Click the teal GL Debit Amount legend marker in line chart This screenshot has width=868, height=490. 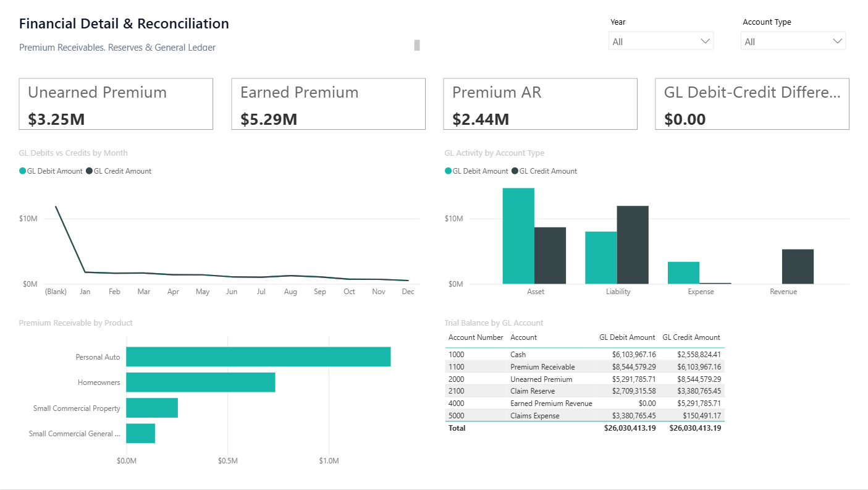[x=23, y=171]
